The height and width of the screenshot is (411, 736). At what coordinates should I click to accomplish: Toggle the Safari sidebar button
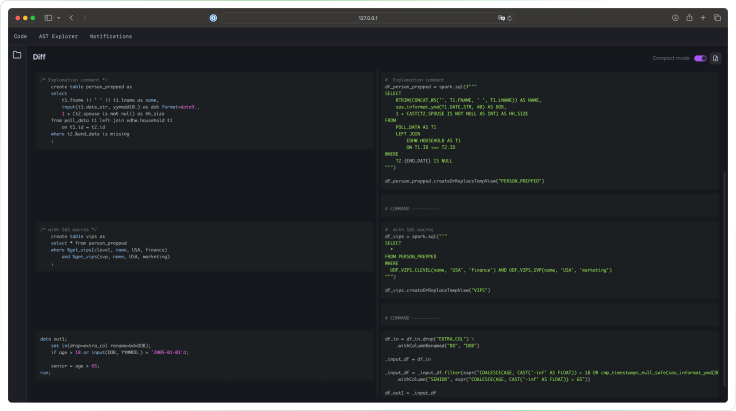[48, 18]
